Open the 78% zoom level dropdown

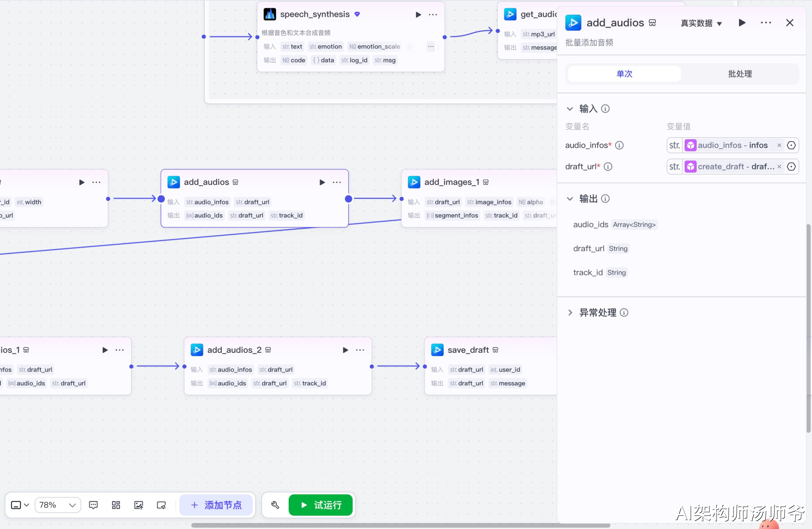pyautogui.click(x=58, y=505)
